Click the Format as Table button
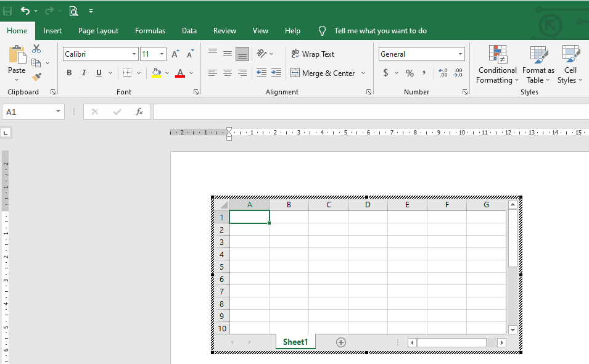Screen dimensions: 589x364 538,65
